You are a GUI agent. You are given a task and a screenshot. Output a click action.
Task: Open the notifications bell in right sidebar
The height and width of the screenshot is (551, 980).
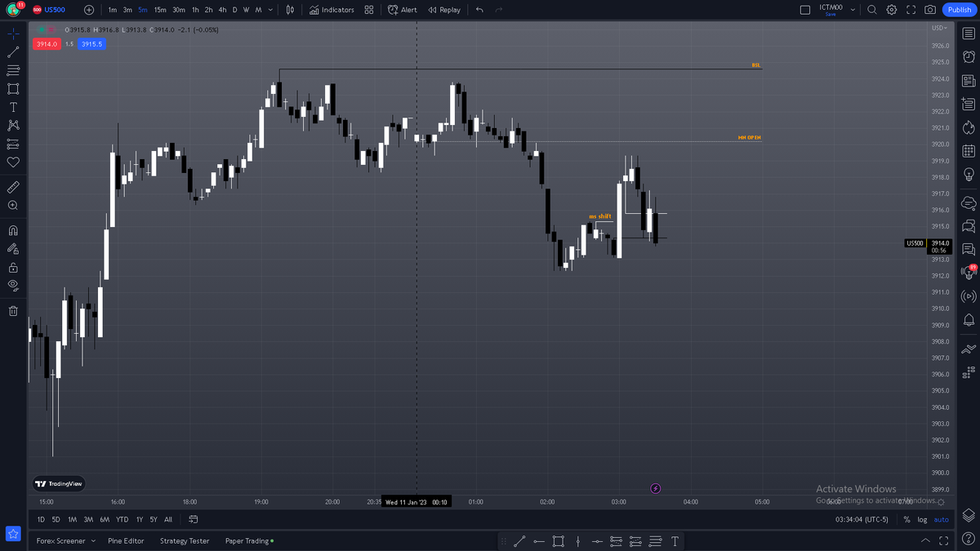[969, 320]
